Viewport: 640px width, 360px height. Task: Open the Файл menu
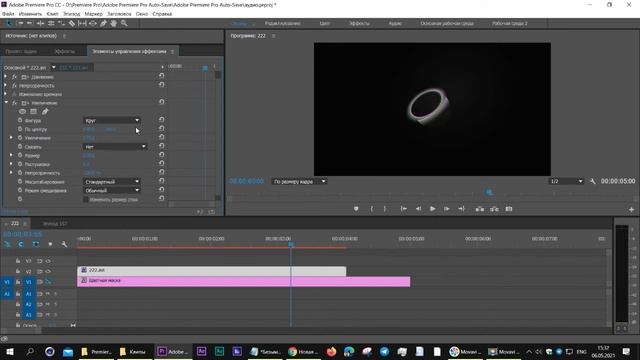coord(8,14)
